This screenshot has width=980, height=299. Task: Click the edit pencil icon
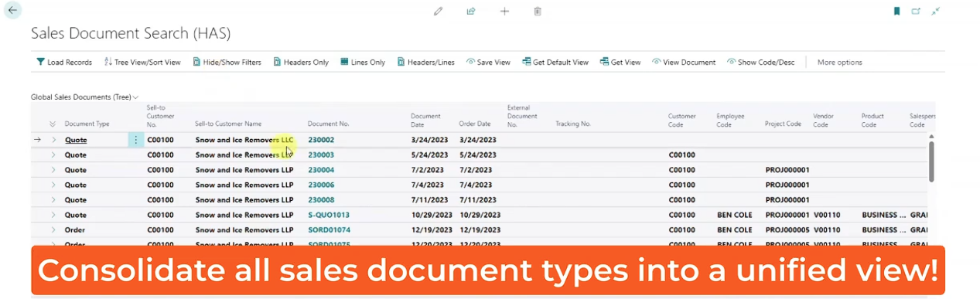(x=439, y=12)
